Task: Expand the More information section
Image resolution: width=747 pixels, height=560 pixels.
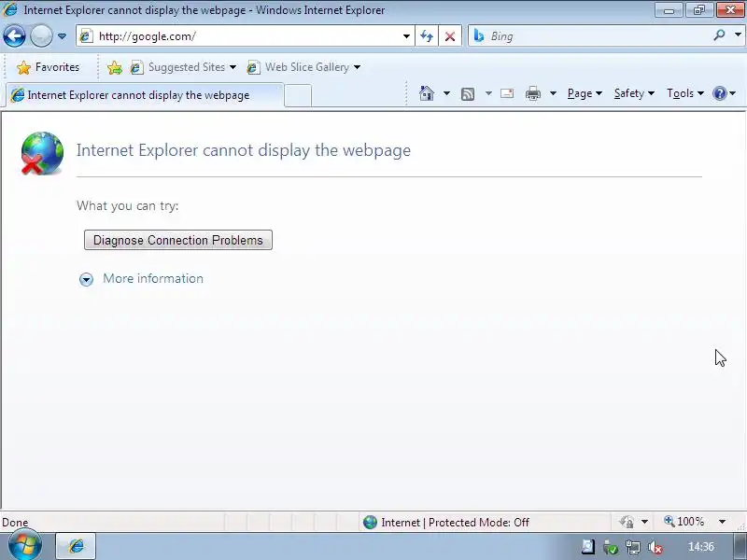Action: pyautogui.click(x=86, y=279)
